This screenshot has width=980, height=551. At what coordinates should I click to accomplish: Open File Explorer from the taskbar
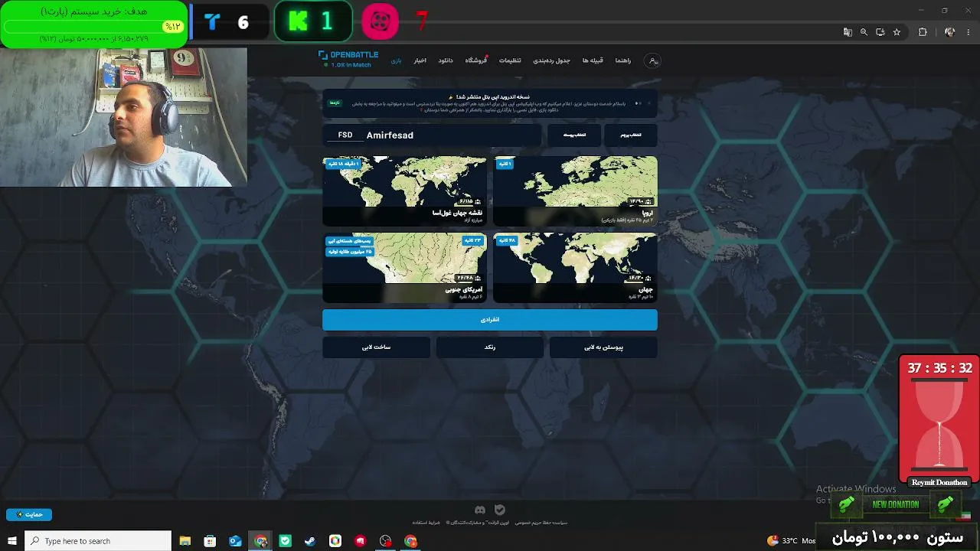pos(185,541)
